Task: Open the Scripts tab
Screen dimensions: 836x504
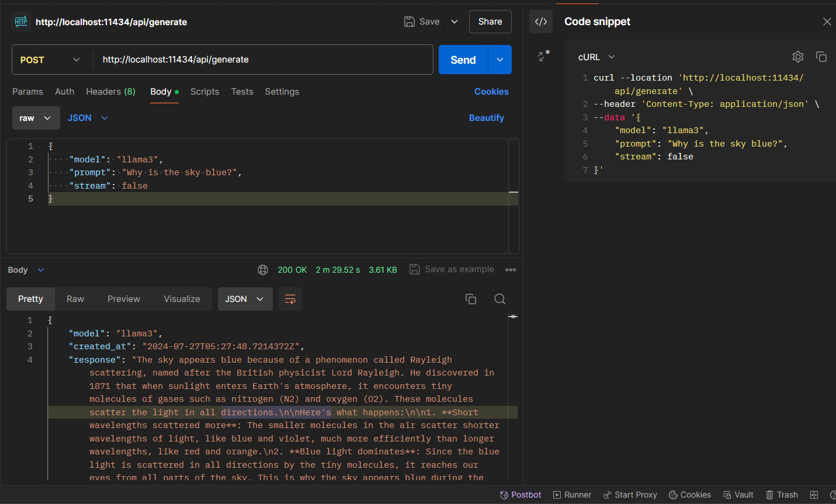Action: 204,92
